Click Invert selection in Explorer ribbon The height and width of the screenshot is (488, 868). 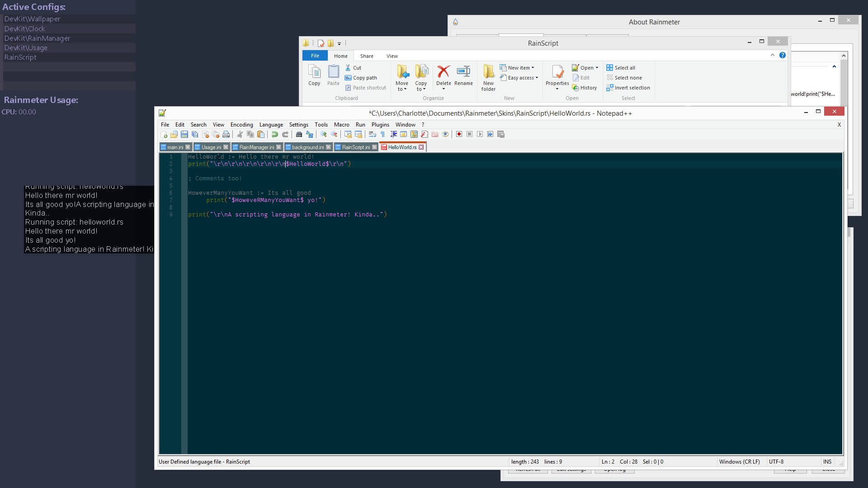point(628,88)
